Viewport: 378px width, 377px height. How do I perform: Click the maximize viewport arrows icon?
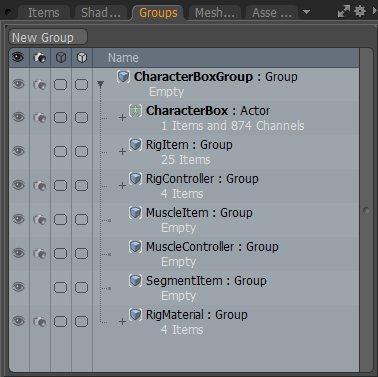pyautogui.click(x=344, y=12)
